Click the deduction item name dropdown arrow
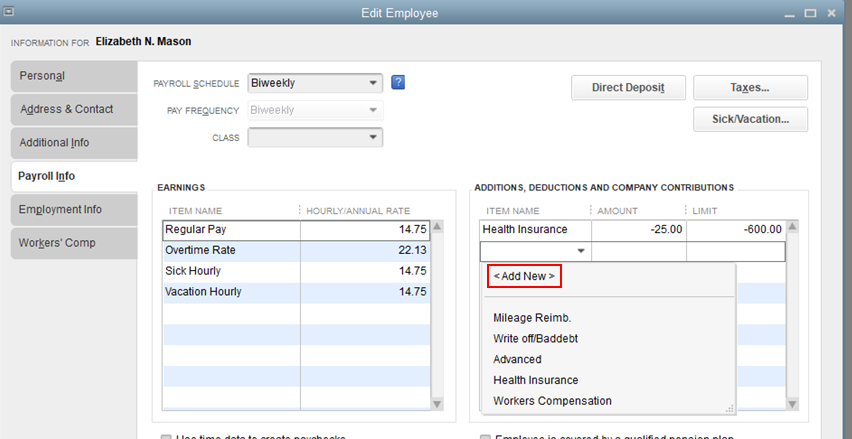Viewport: 852px width, 439px height. click(579, 252)
